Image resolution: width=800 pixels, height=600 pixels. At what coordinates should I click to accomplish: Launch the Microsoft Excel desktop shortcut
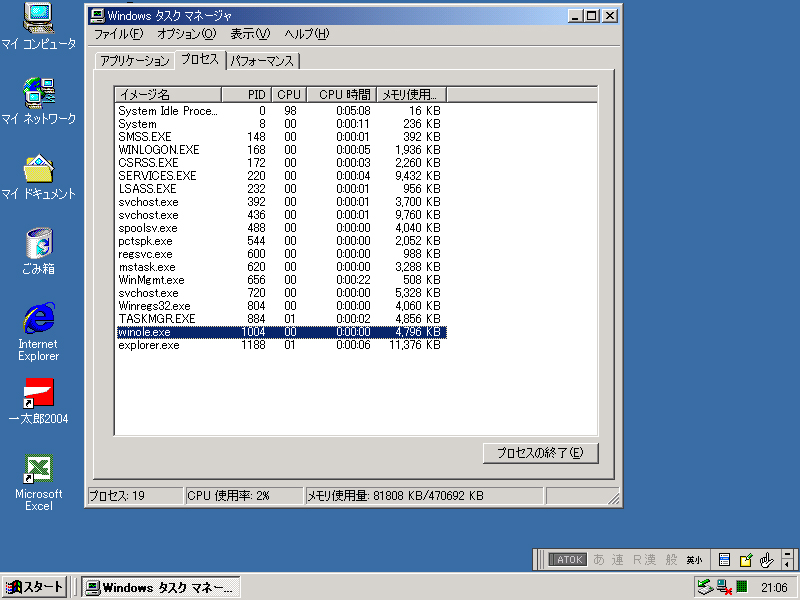point(38,469)
